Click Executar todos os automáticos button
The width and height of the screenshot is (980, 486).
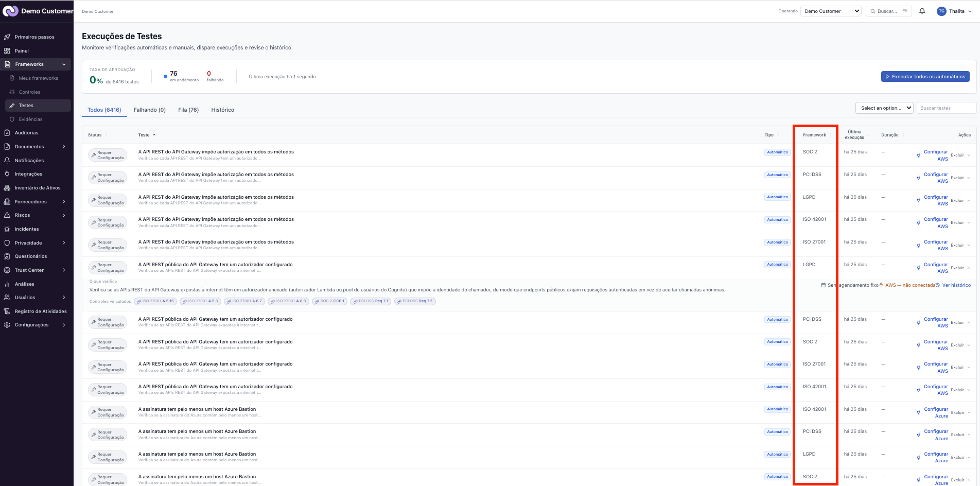coord(925,77)
